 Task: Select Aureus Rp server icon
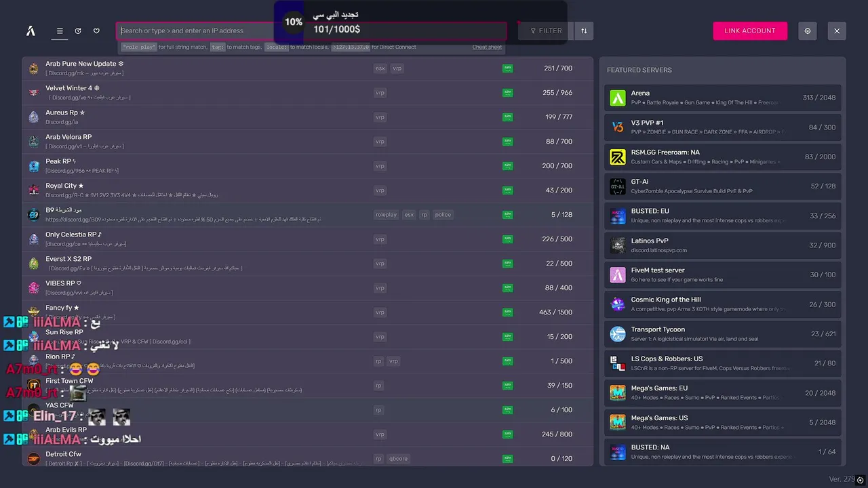(34, 117)
